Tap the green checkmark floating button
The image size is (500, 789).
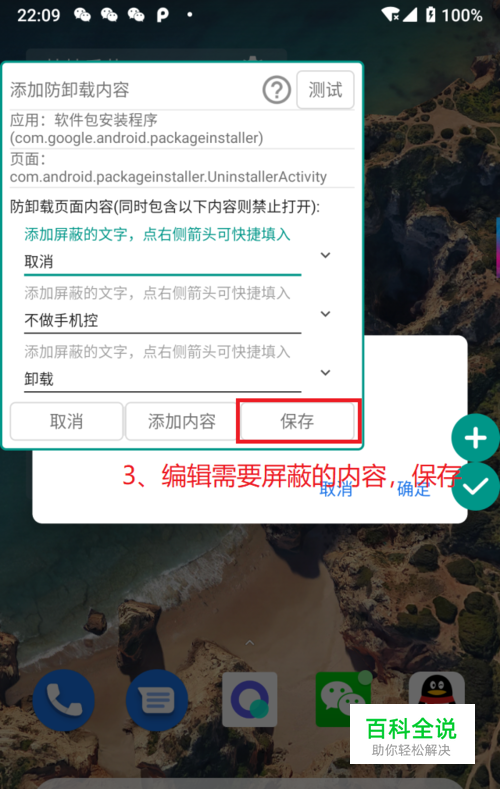point(475,487)
